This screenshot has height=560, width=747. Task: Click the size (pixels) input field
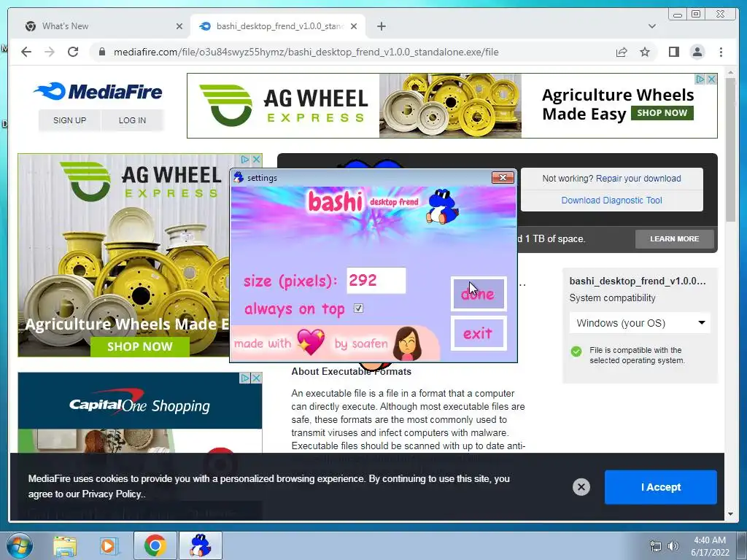point(376,280)
